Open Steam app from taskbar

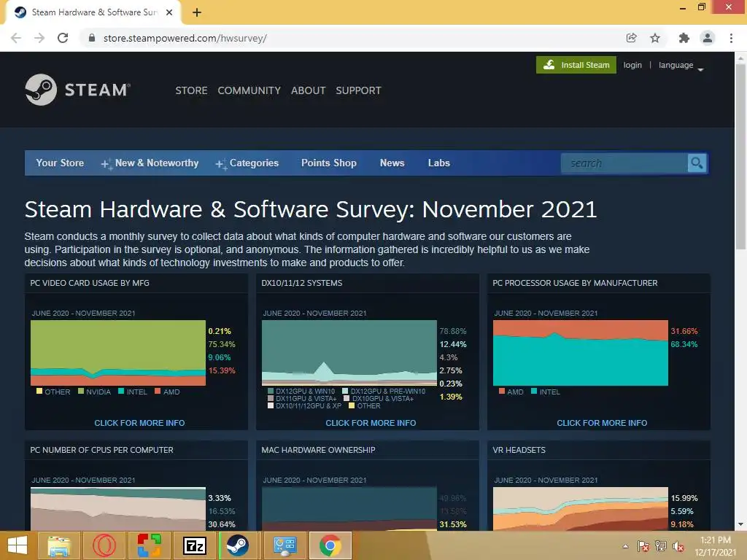(x=237, y=545)
